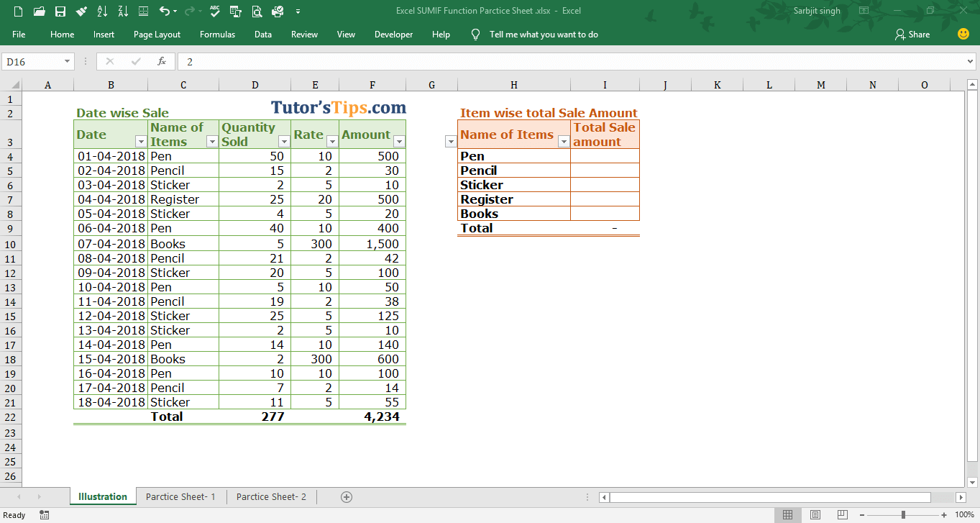Image resolution: width=980 pixels, height=523 pixels.
Task: Click the Insert Function fx icon
Action: click(162, 62)
